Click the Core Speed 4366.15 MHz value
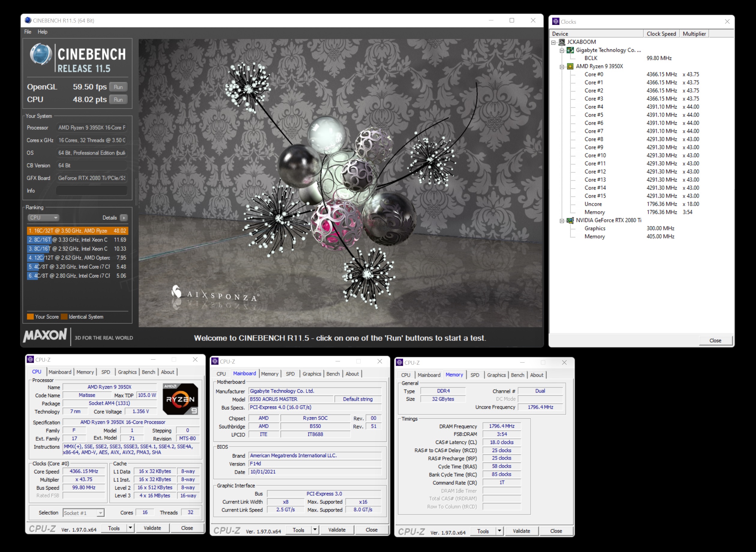Image resolution: width=756 pixels, height=552 pixels. (84, 471)
